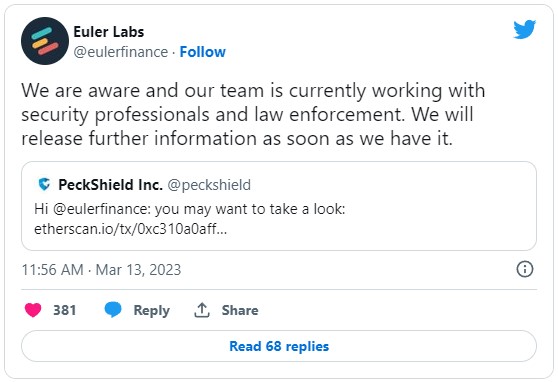
Task: Click the Euler Labs profile avatar
Action: [x=45, y=41]
